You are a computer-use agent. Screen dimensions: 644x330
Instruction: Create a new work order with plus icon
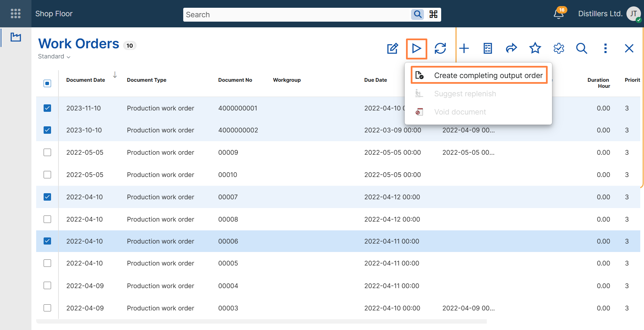464,48
